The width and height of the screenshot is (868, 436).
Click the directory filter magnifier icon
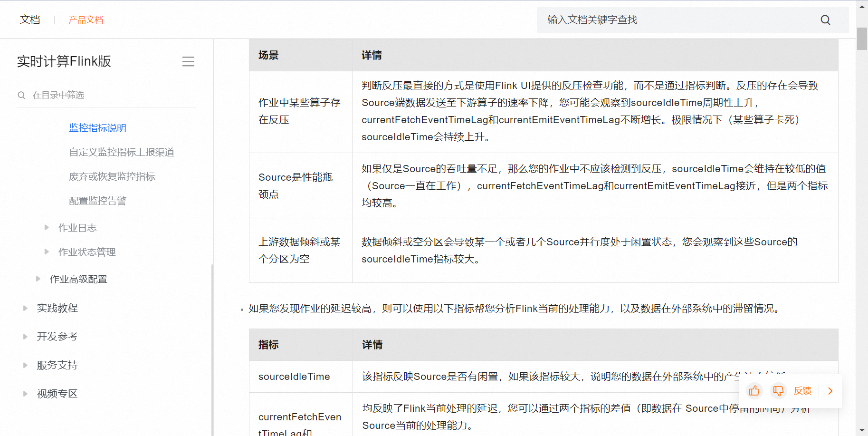21,95
